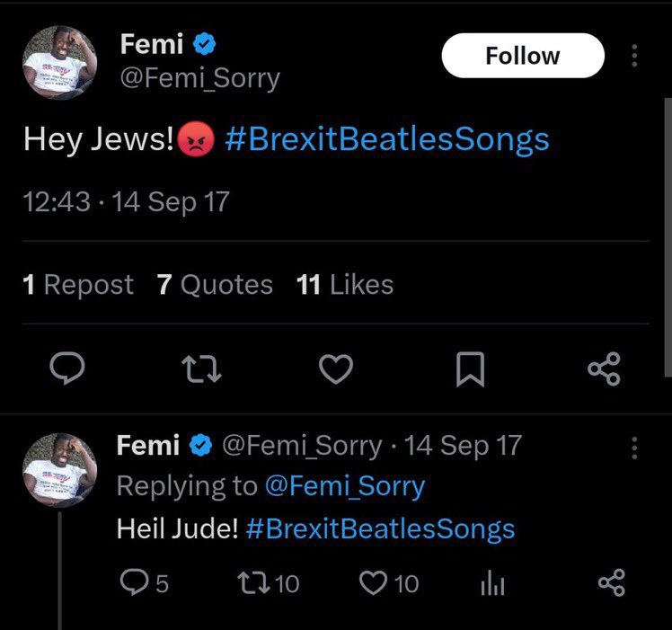Bookmark the main tweet
This screenshot has height=630, width=672.
pos(470,368)
